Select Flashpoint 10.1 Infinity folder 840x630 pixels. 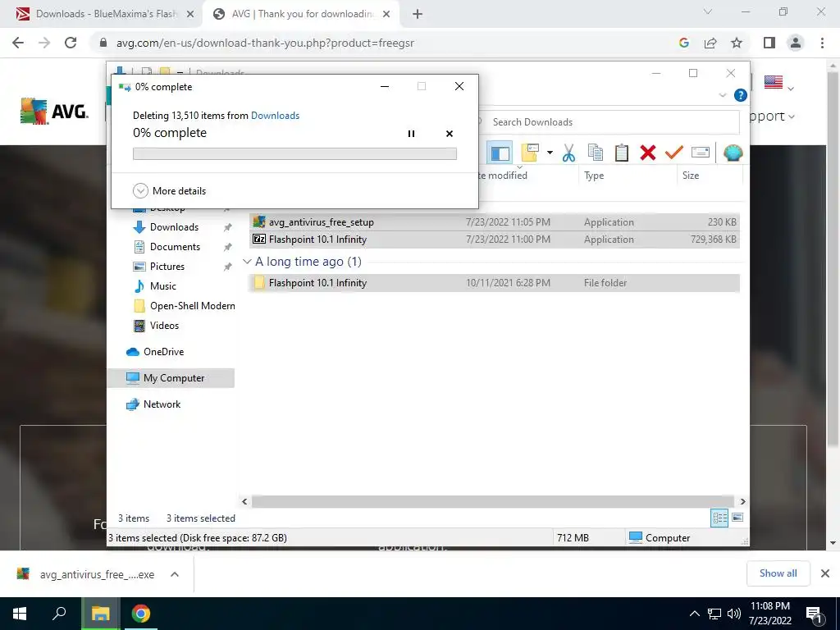[x=495, y=283]
